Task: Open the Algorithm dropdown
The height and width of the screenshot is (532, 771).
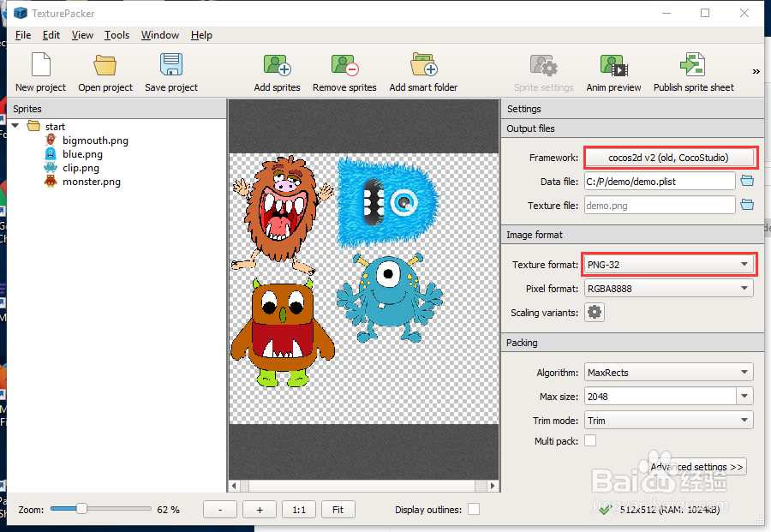Action: click(x=669, y=372)
